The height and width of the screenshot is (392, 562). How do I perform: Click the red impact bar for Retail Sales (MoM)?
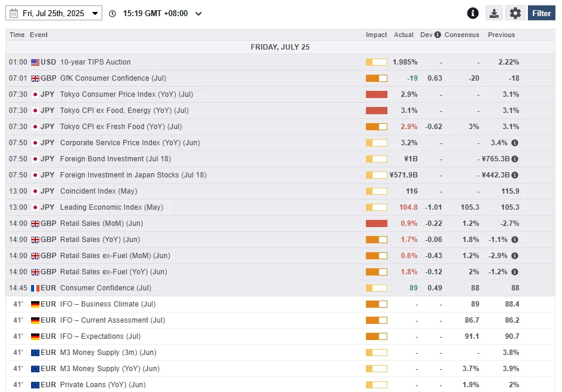pyautogui.click(x=376, y=223)
